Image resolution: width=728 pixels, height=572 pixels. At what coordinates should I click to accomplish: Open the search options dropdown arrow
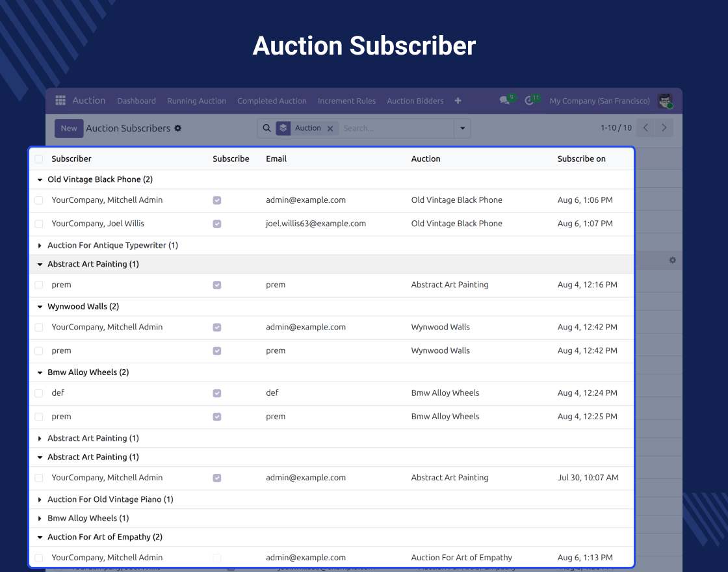click(x=462, y=128)
